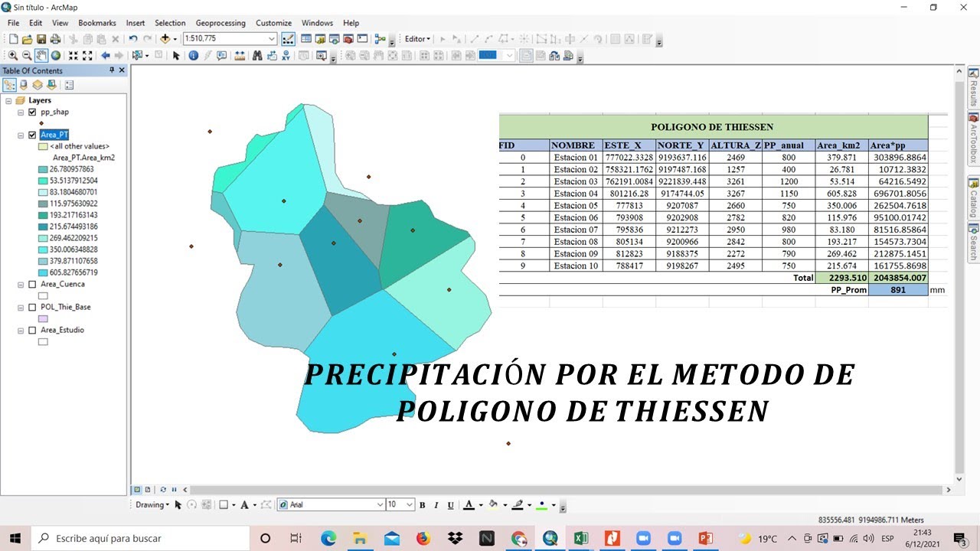980x551 pixels.
Task: Undo the last action
Action: tap(133, 38)
